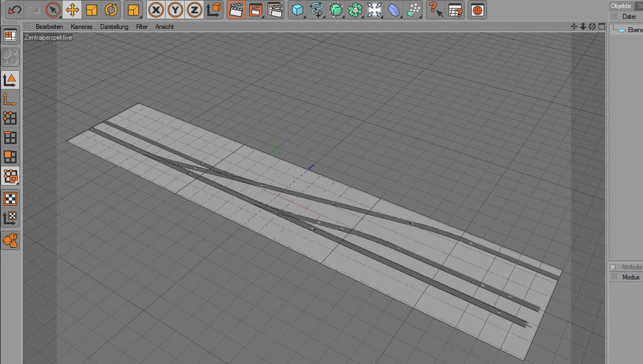Select the Live Selection arrow tool
Screen dimensions: 643x364
point(53,9)
